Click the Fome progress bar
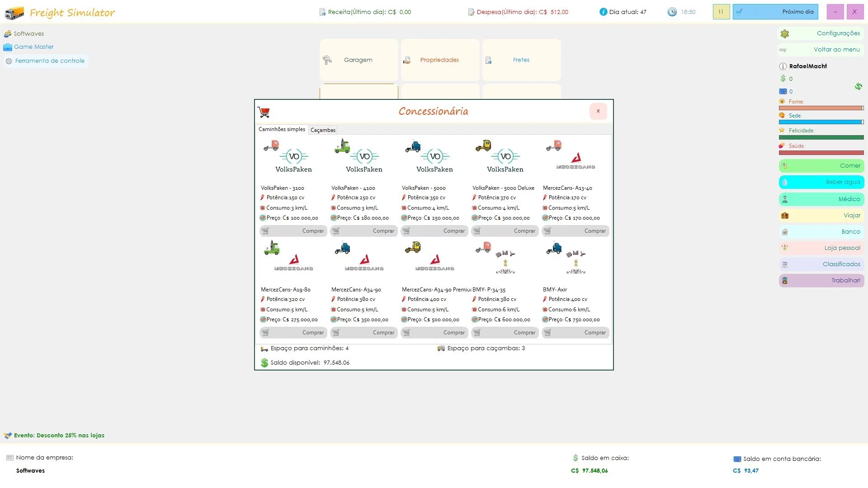The image size is (868, 488). [821, 108]
